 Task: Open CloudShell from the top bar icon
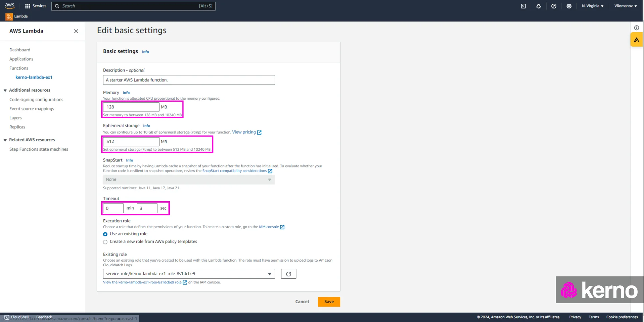coord(523,6)
